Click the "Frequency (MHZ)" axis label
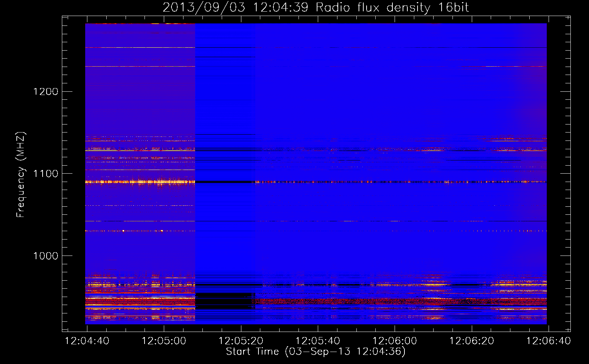The image size is (589, 364). tap(21, 175)
